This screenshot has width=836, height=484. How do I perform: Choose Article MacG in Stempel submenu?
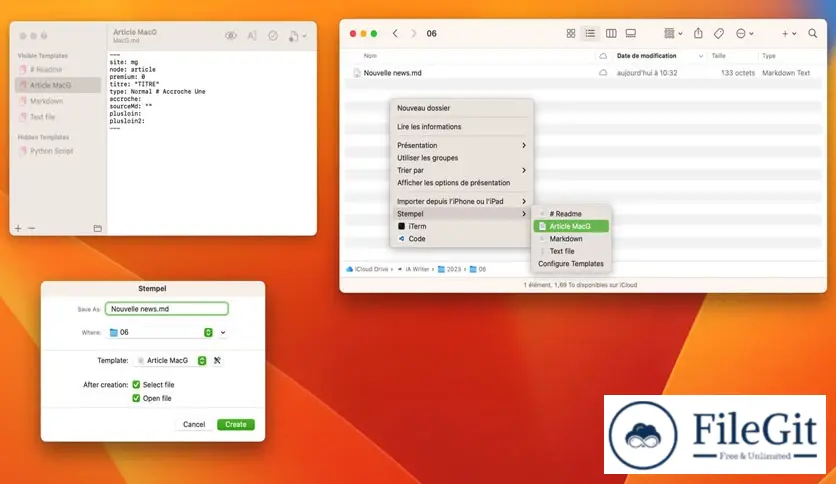tap(570, 226)
